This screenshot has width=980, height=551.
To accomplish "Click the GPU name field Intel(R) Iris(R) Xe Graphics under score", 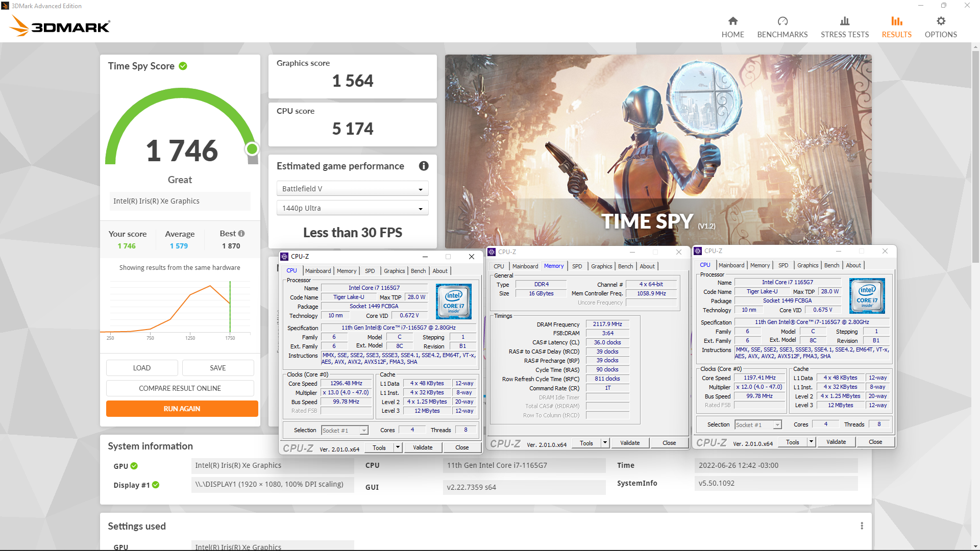I will tap(180, 201).
